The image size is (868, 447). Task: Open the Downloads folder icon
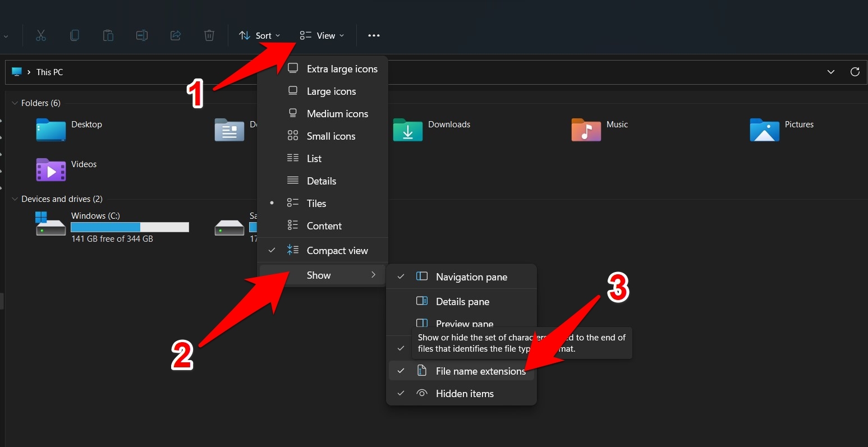click(x=408, y=130)
